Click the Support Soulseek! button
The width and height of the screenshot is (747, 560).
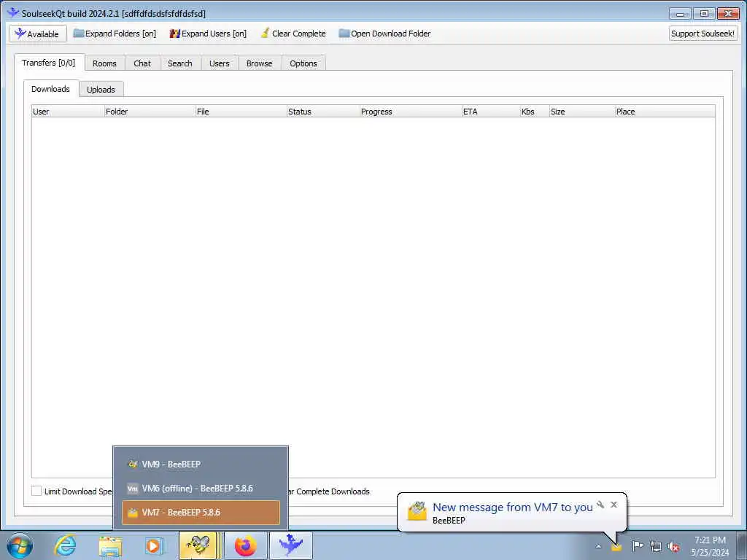coord(703,34)
